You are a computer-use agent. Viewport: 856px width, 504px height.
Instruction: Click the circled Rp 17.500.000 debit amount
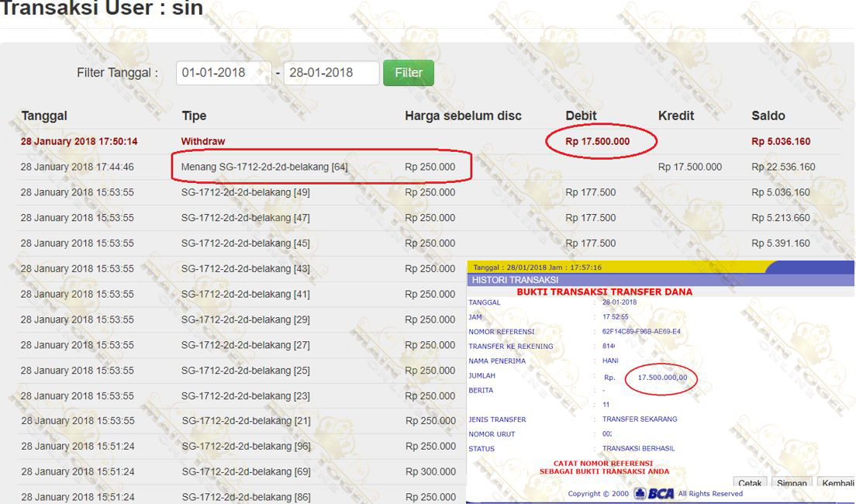tap(597, 142)
